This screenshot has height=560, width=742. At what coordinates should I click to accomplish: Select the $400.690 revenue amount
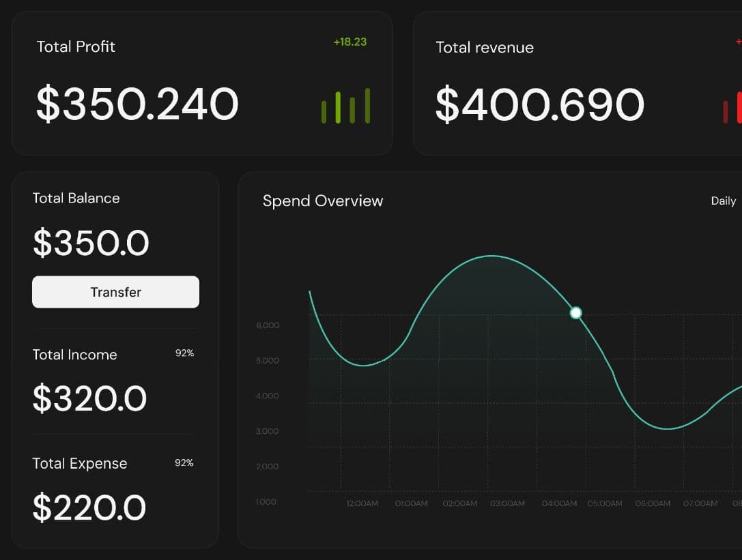click(539, 105)
